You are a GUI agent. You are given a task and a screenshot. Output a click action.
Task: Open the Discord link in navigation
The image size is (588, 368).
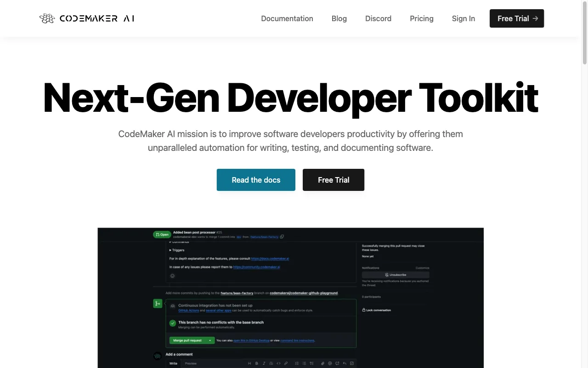378,18
